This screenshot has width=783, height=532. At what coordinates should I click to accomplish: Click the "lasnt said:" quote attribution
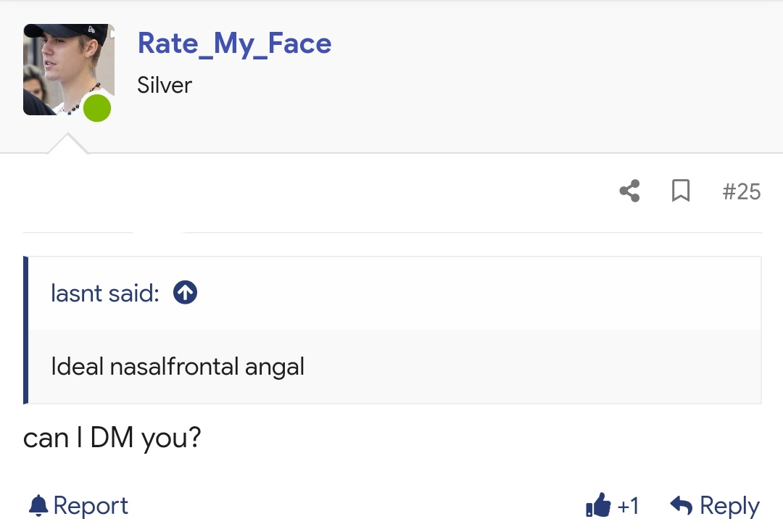[x=105, y=293]
